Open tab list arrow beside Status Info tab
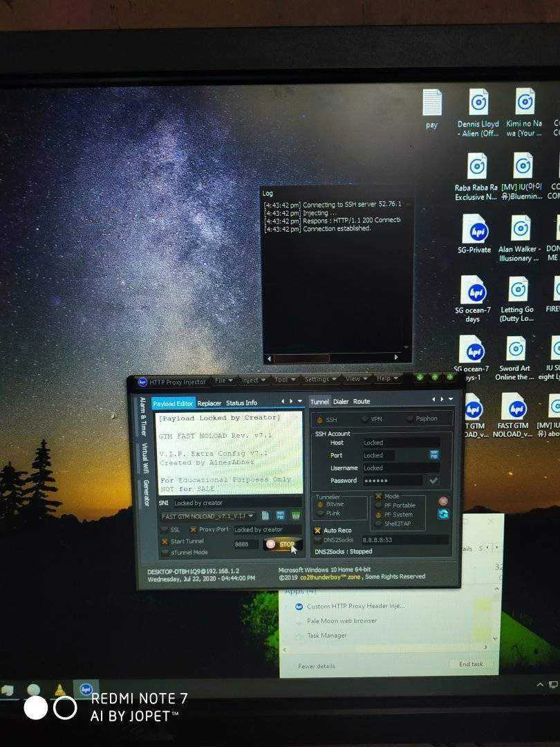The image size is (560, 747). tap(299, 402)
